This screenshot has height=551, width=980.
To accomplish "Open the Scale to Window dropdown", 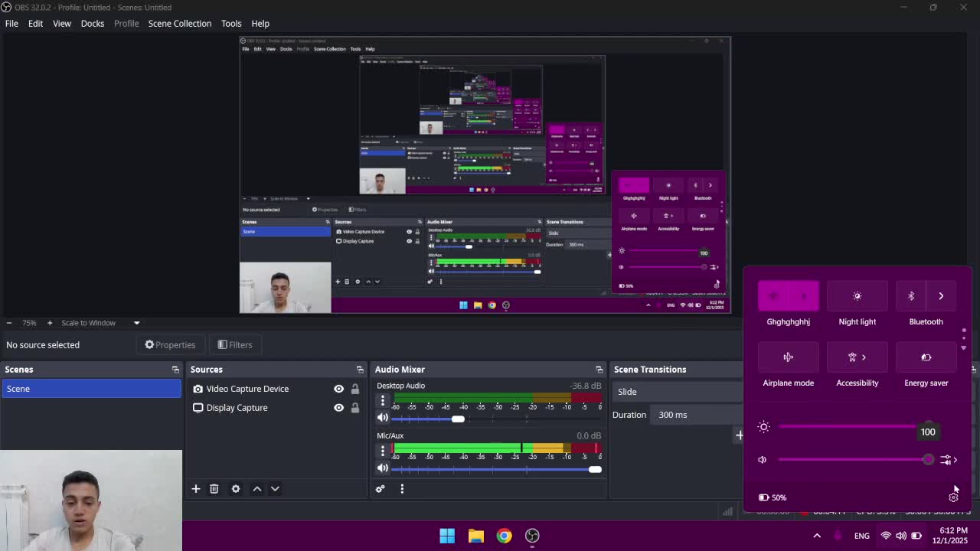I will pyautogui.click(x=136, y=323).
